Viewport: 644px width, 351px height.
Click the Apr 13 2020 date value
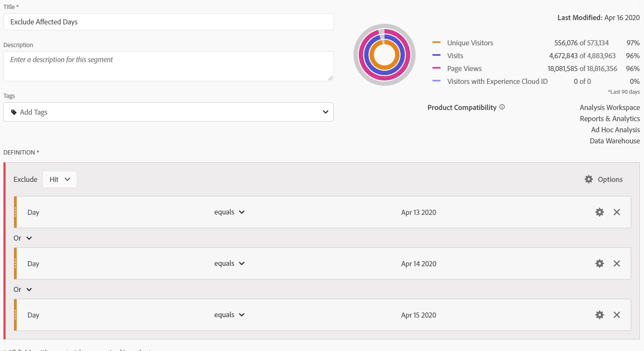[418, 212]
